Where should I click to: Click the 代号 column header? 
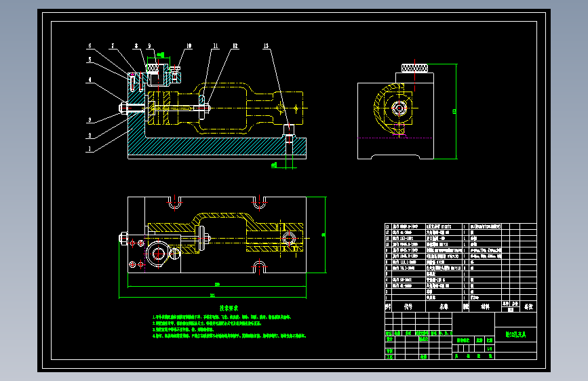[x=408, y=306]
